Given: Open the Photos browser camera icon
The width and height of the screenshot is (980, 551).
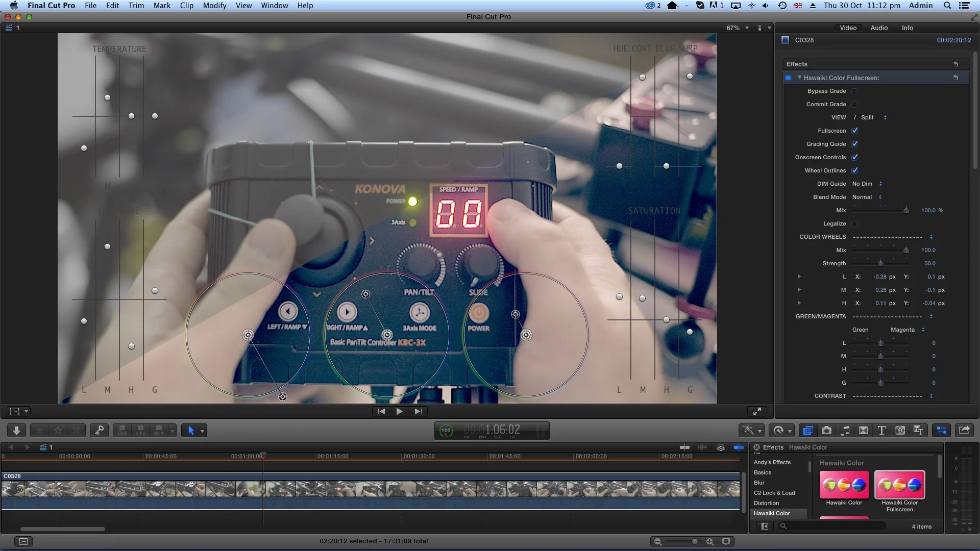Looking at the screenshot, I should (826, 431).
